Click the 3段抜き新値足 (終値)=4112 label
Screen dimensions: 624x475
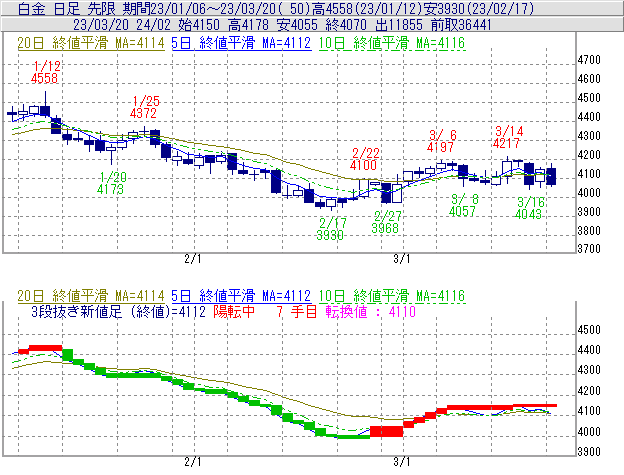coord(119,311)
